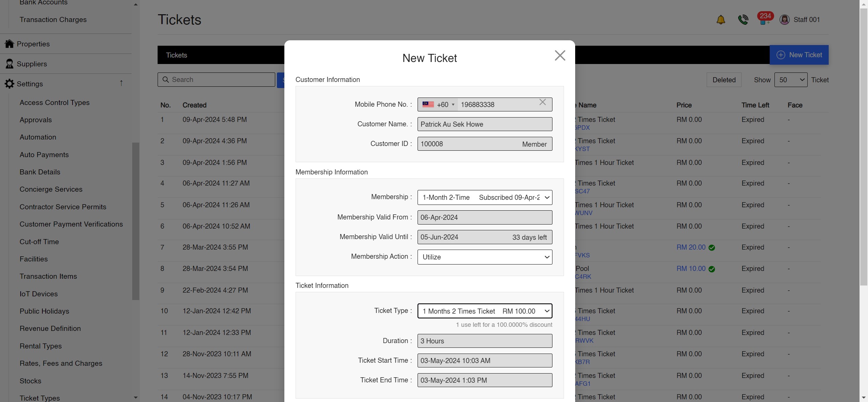Click the Properties home icon in sidebar
The image size is (868, 402).
(9, 44)
